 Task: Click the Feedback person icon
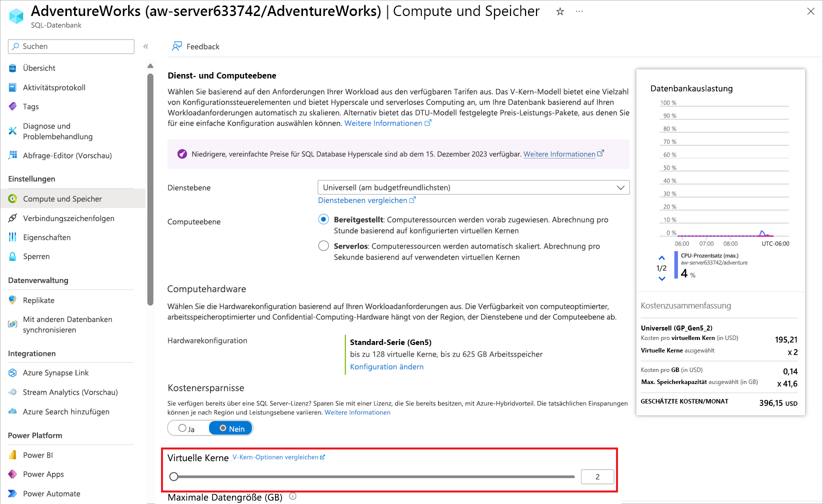pyautogui.click(x=176, y=46)
